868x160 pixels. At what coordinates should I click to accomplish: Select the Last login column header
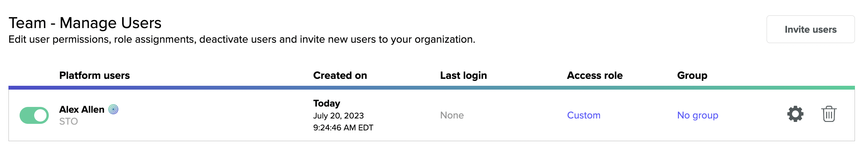pyautogui.click(x=463, y=75)
